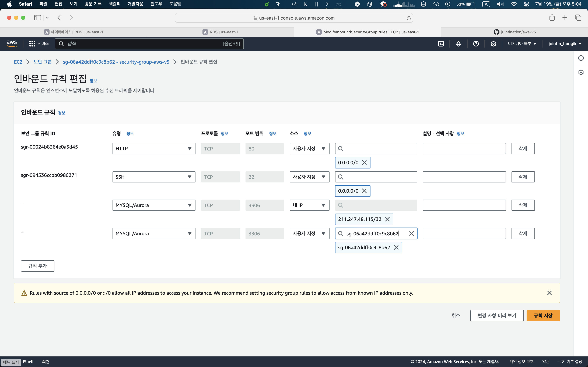Click the AWS help question mark icon
Screen dimensions: 588x367
click(476, 44)
